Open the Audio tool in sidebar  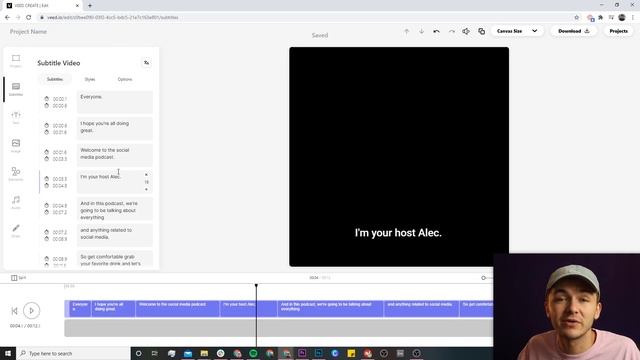pos(16,202)
